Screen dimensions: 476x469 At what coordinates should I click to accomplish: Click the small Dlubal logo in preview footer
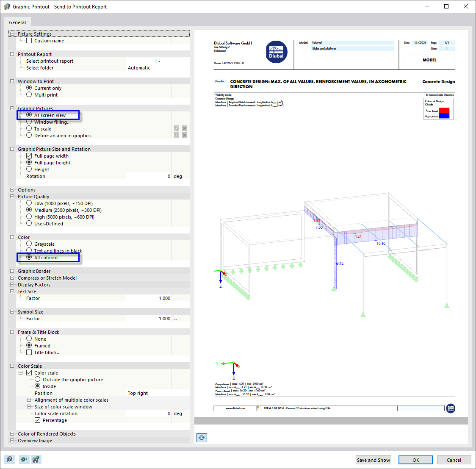click(x=451, y=408)
